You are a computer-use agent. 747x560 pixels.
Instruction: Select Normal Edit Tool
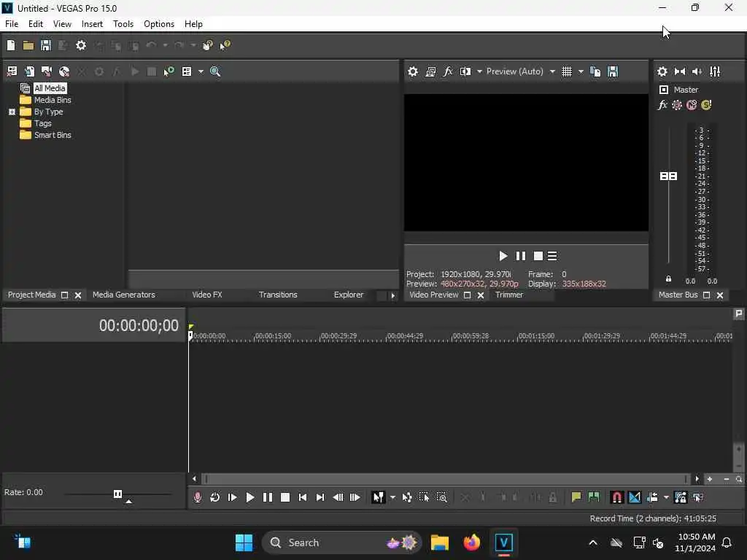[x=379, y=497]
